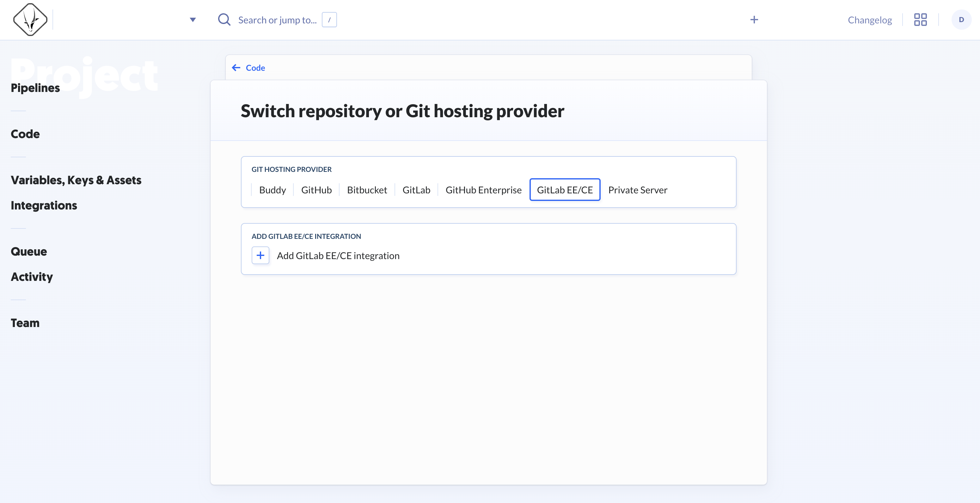980x503 pixels.
Task: Open the Changelog link
Action: [870, 20]
